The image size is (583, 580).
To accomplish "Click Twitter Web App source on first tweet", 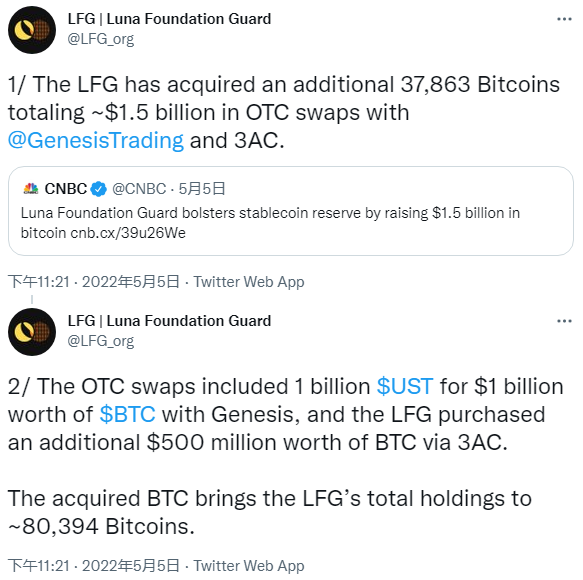I will tap(249, 282).
